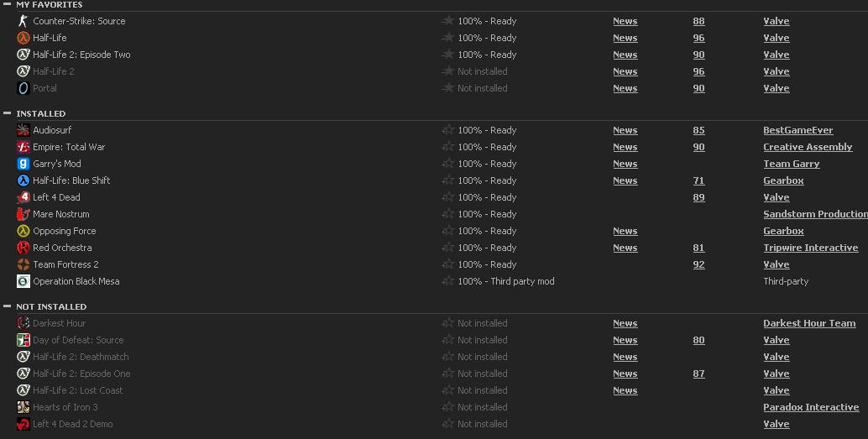Open the News link for Audiosurf
868x439 pixels.
point(625,130)
